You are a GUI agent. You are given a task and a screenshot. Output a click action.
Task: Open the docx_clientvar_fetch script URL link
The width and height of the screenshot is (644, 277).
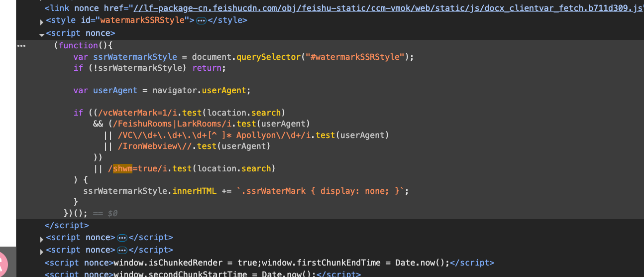click(387, 8)
